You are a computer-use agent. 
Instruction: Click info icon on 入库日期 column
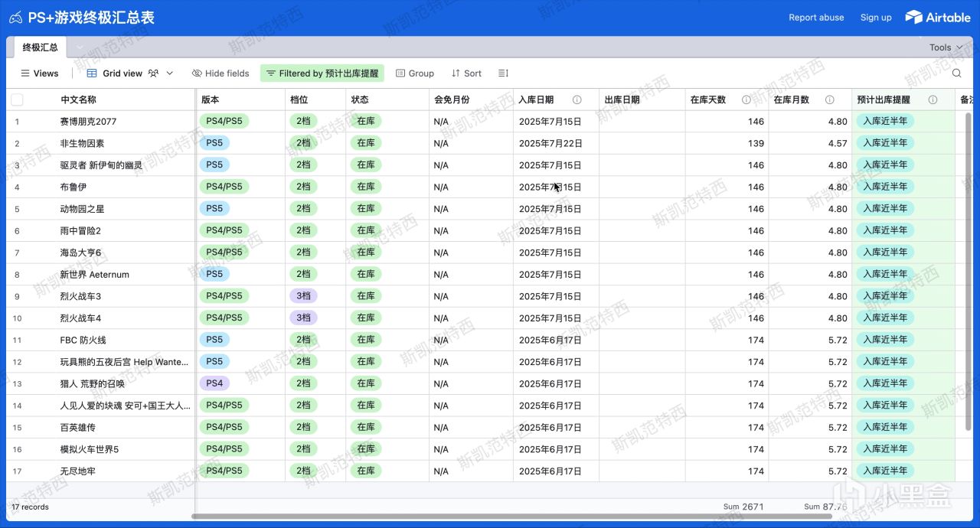coord(577,99)
